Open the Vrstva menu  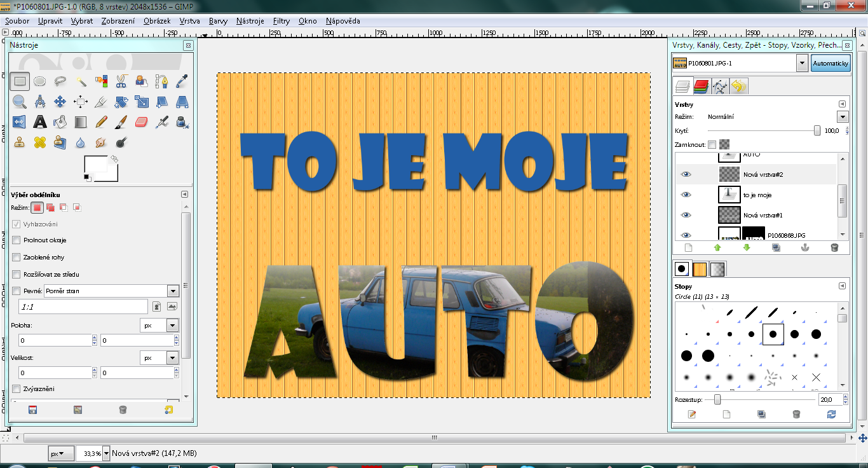[189, 21]
